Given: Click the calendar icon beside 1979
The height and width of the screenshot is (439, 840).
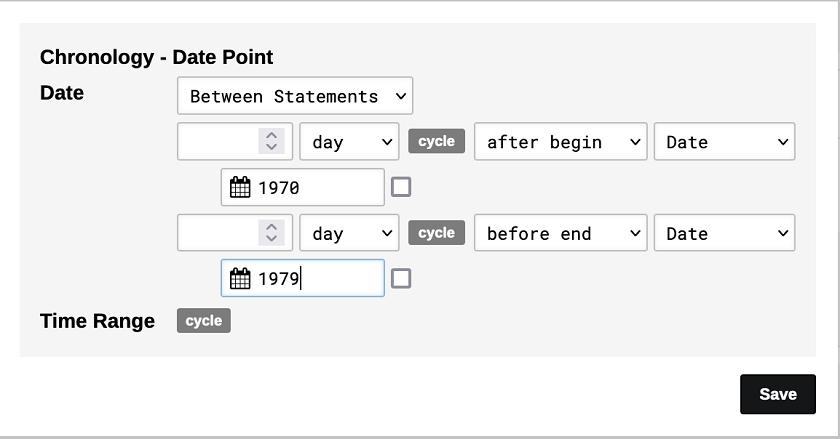Looking at the screenshot, I should tap(240, 279).
